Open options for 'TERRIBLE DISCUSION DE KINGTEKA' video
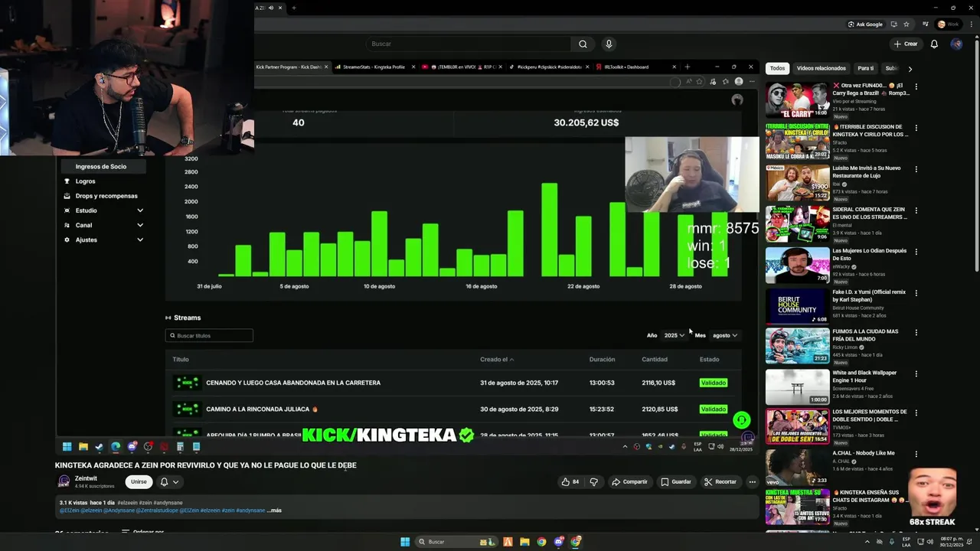 [916, 128]
